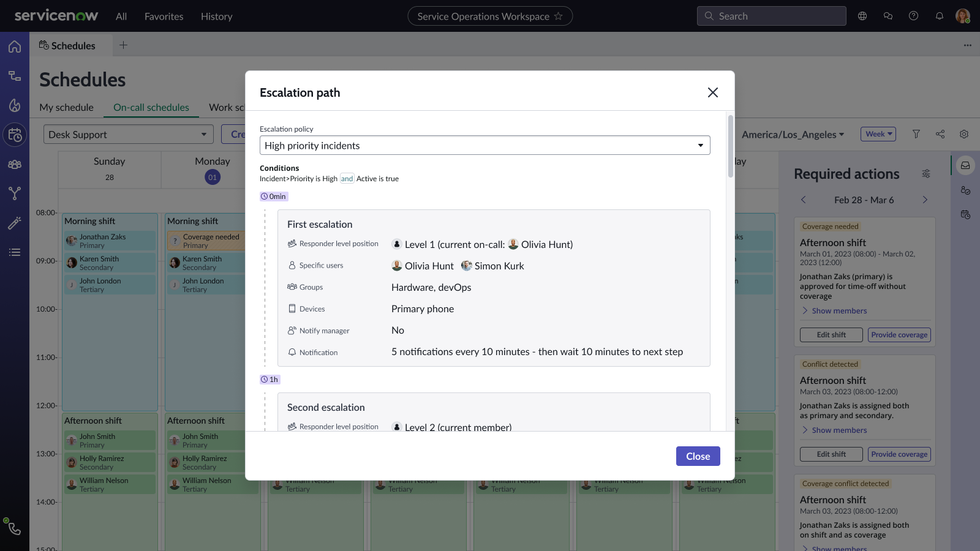This screenshot has width=980, height=551.
Task: Open the phone icon at bottom left
Action: [13, 528]
